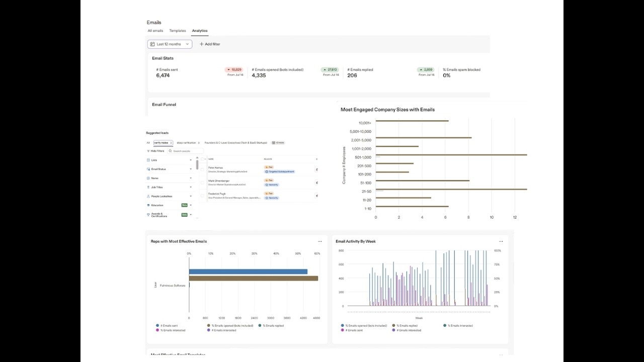The width and height of the screenshot is (644, 362).
Task: Click the Awards & Certifications trophy icon
Action: [x=148, y=215]
